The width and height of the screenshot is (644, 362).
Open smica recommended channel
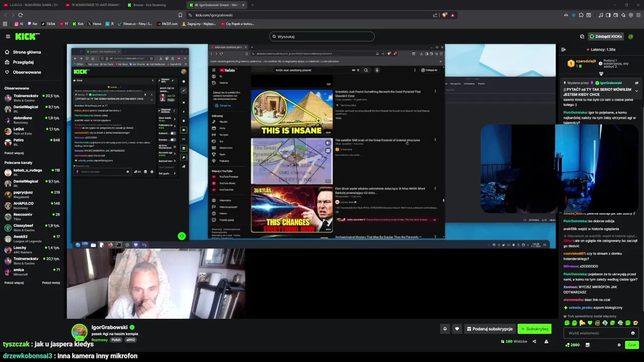point(31,271)
